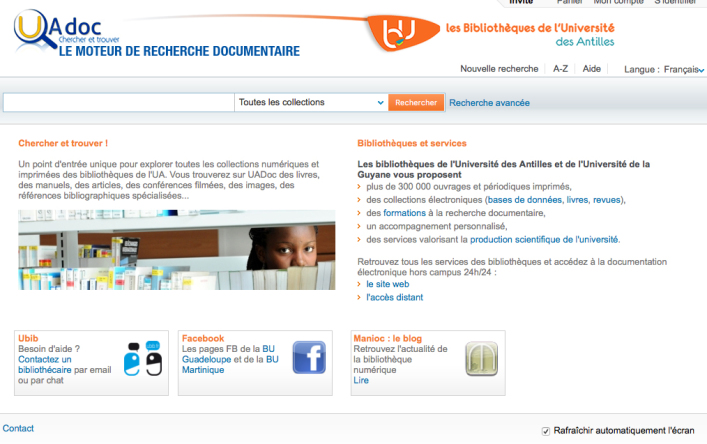
Task: Open the Facebook icon
Action: 309,357
